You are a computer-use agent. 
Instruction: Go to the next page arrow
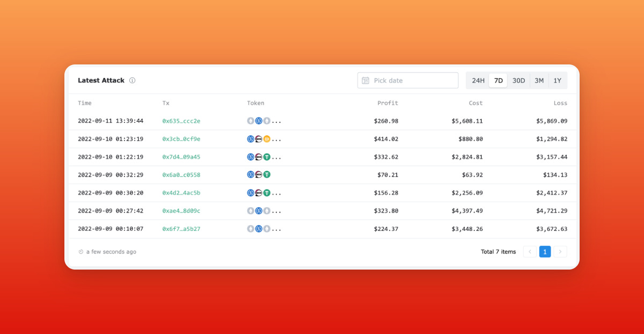tap(560, 251)
